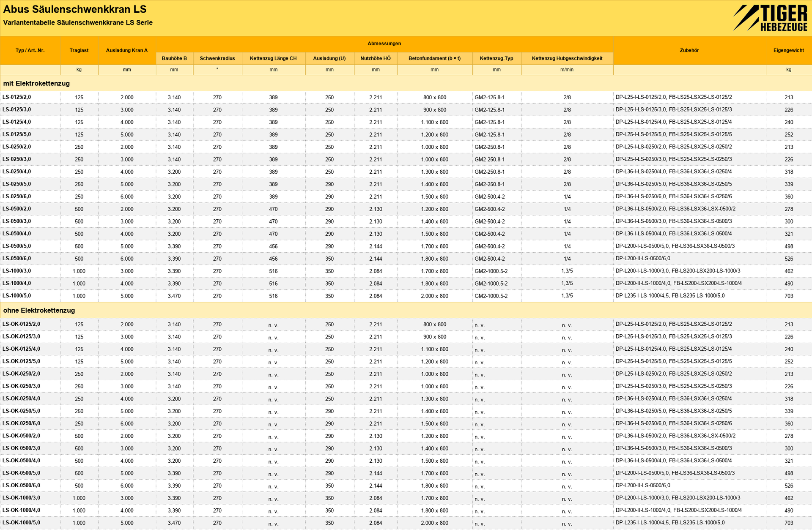
Task: Select the Abus Säulenschwenkkran LS title
Action: tap(75, 9)
